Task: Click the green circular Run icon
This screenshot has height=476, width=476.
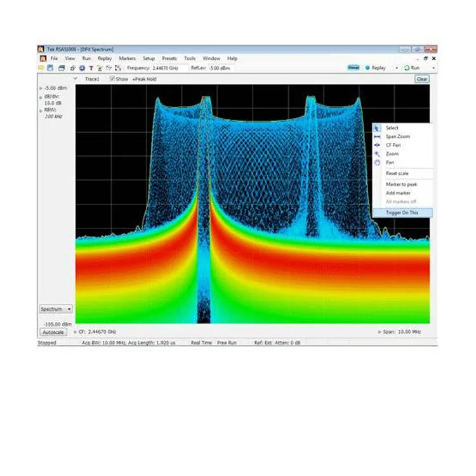Action: tap(407, 68)
